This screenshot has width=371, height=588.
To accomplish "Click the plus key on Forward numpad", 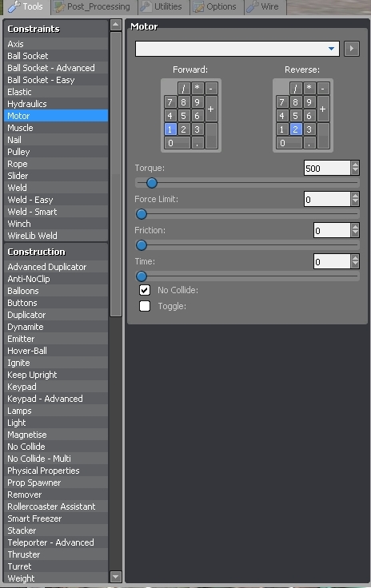I will pos(211,109).
